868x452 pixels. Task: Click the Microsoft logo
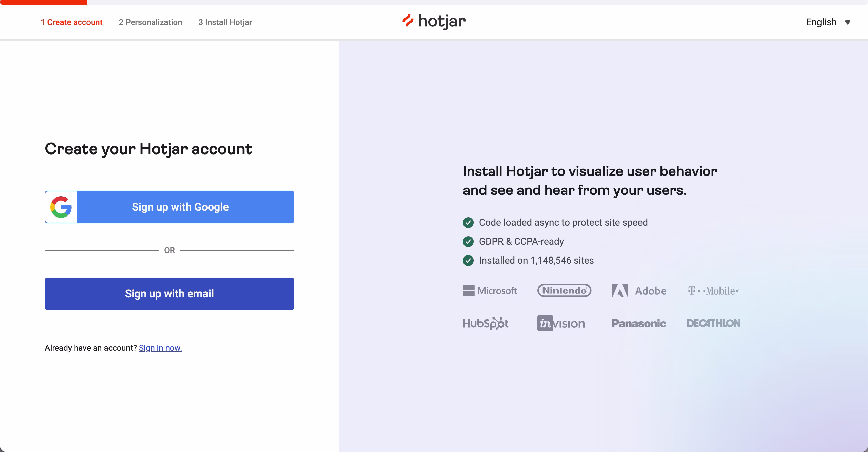click(x=490, y=291)
